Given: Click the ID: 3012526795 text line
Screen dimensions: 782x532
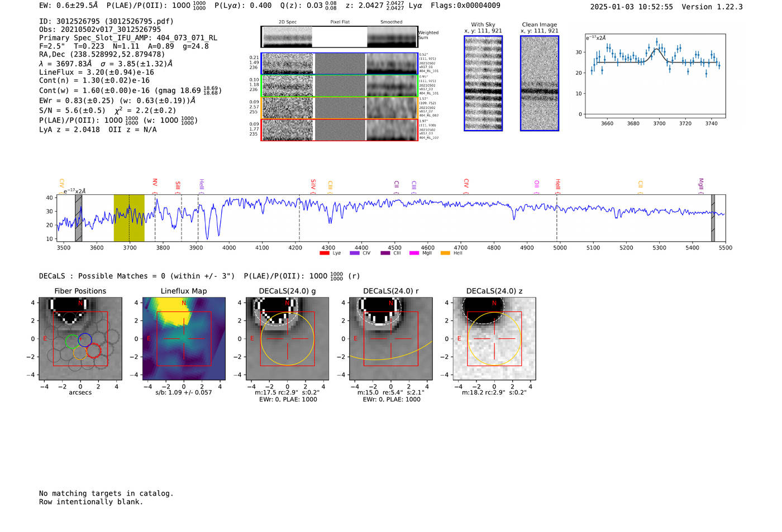Looking at the screenshot, I should coord(106,21).
